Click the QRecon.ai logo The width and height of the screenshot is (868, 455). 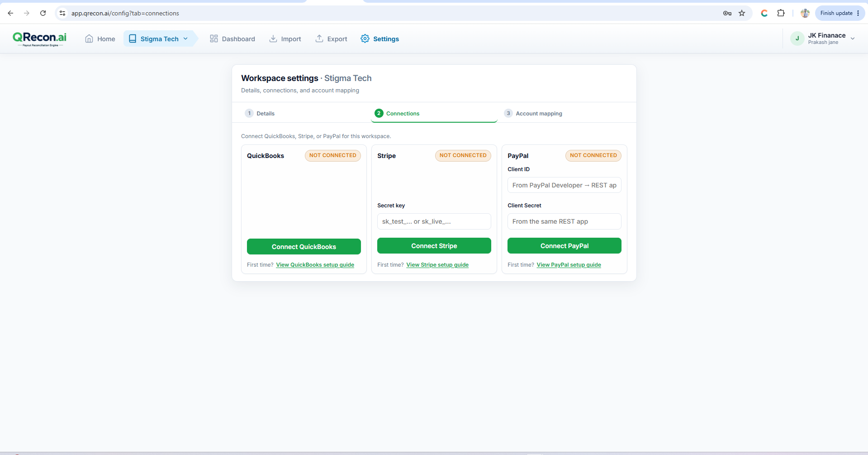click(40, 39)
